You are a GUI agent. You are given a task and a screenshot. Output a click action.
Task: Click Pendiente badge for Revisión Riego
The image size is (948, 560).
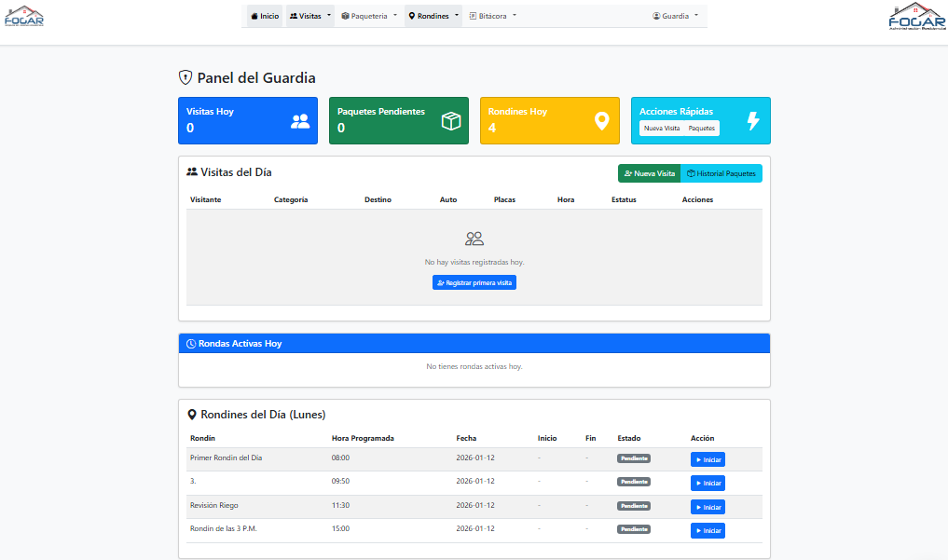tap(634, 506)
